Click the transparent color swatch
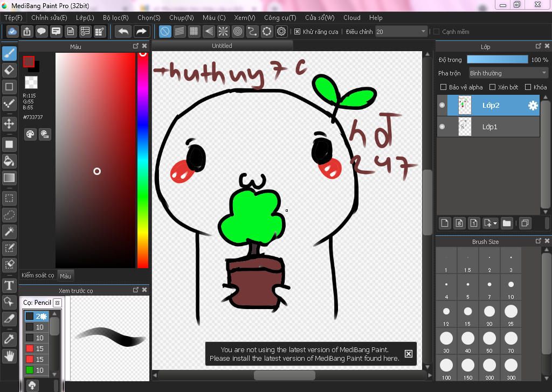The width and height of the screenshot is (552, 392). pos(31,82)
